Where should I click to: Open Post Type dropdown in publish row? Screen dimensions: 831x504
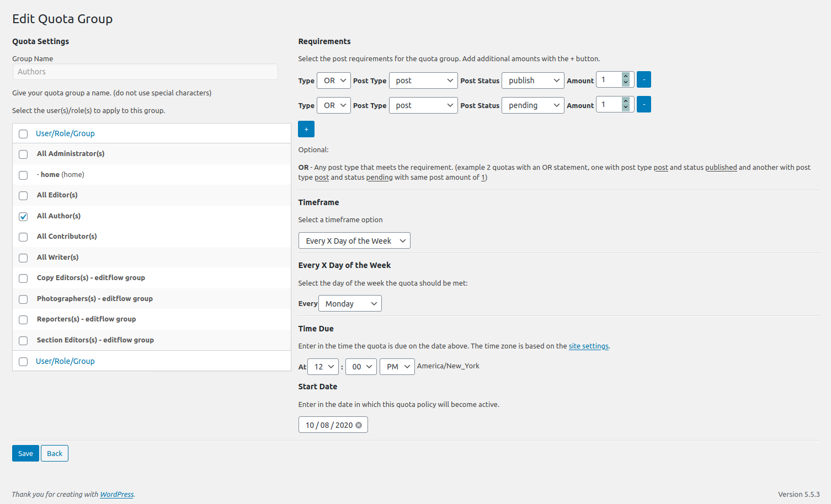click(x=423, y=81)
